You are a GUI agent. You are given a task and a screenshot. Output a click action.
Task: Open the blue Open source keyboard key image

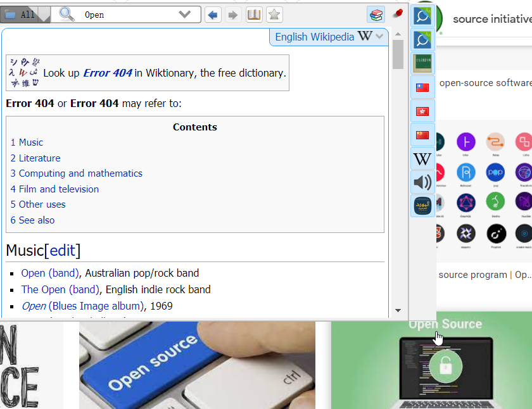(197, 365)
